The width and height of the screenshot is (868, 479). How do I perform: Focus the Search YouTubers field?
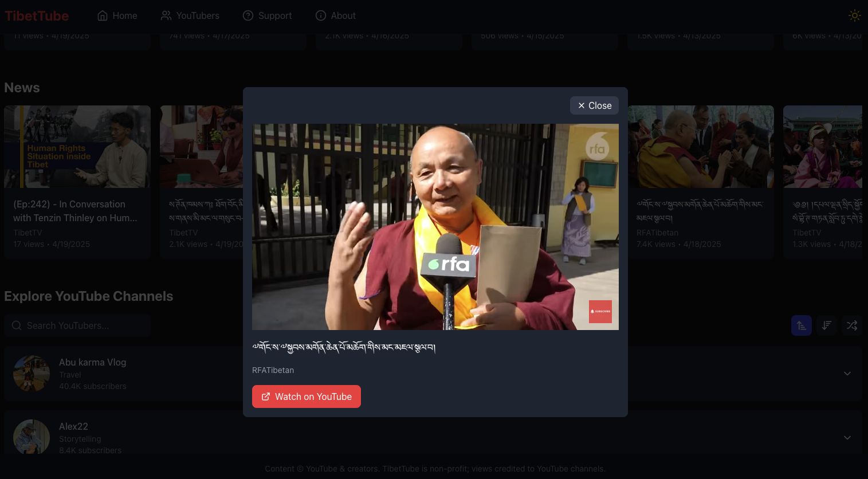click(x=77, y=325)
